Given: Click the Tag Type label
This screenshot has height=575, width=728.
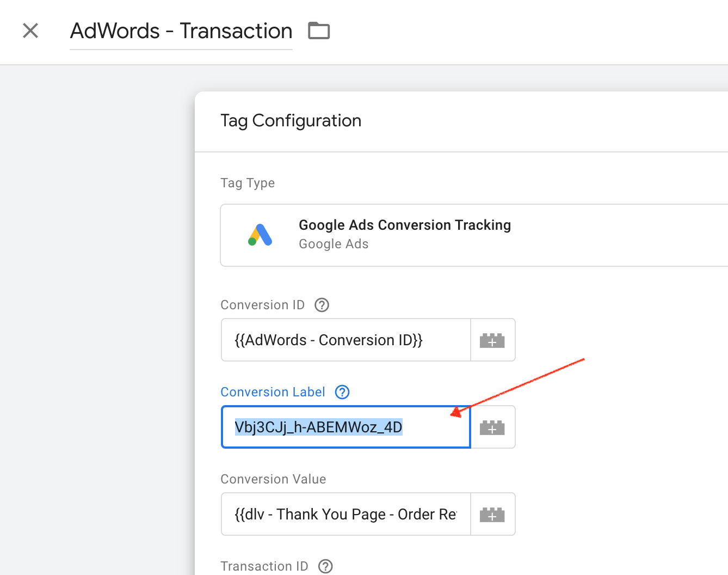Looking at the screenshot, I should 248,183.
